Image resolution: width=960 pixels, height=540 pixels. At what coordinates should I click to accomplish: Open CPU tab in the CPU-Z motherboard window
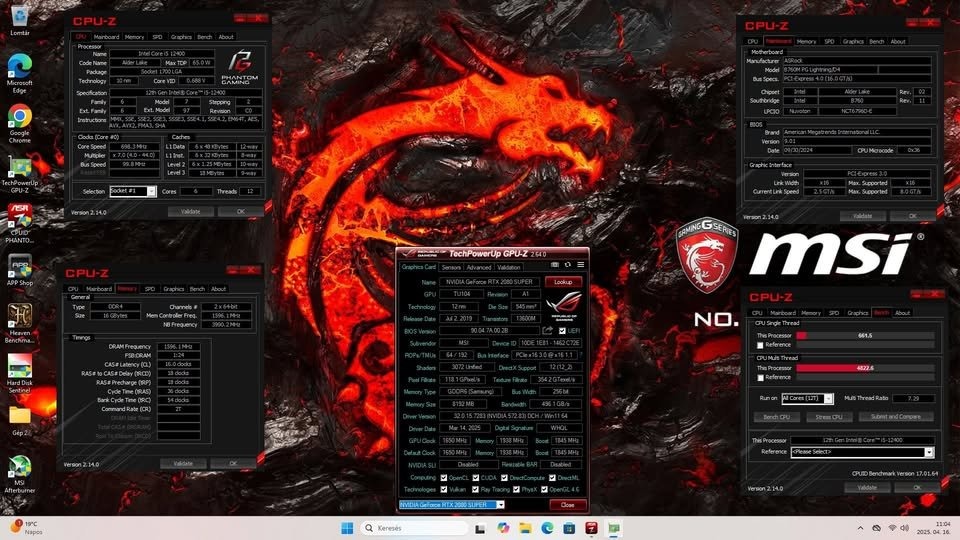tap(752, 42)
